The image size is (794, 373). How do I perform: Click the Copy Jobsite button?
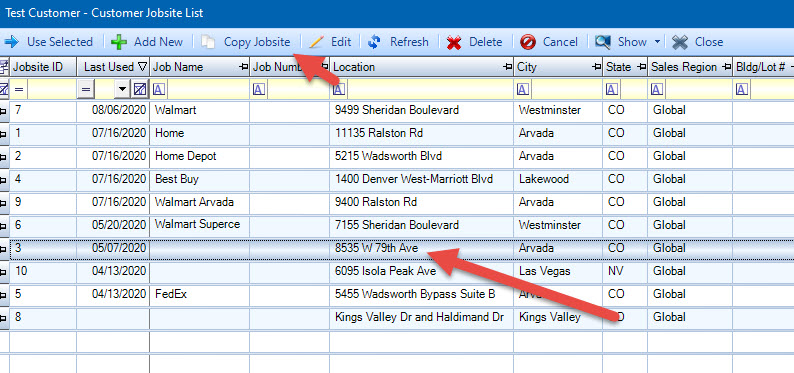coord(247,42)
